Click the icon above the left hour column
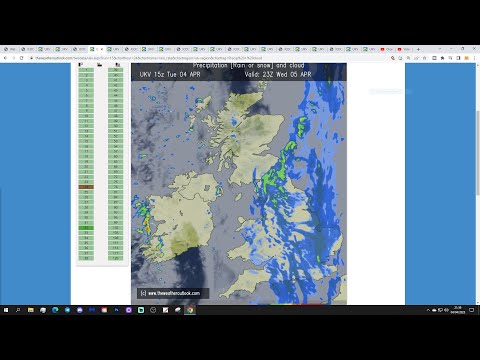The image size is (480, 360). click(81, 65)
